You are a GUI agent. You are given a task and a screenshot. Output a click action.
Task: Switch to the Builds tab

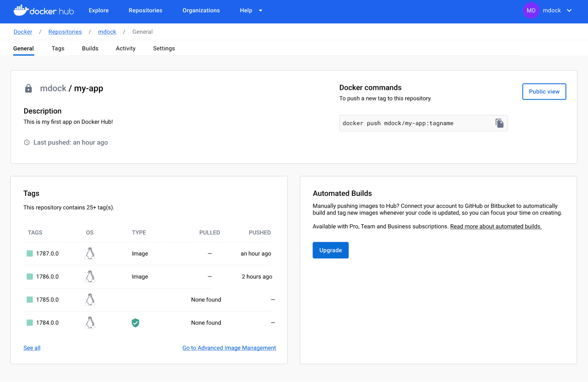(90, 48)
